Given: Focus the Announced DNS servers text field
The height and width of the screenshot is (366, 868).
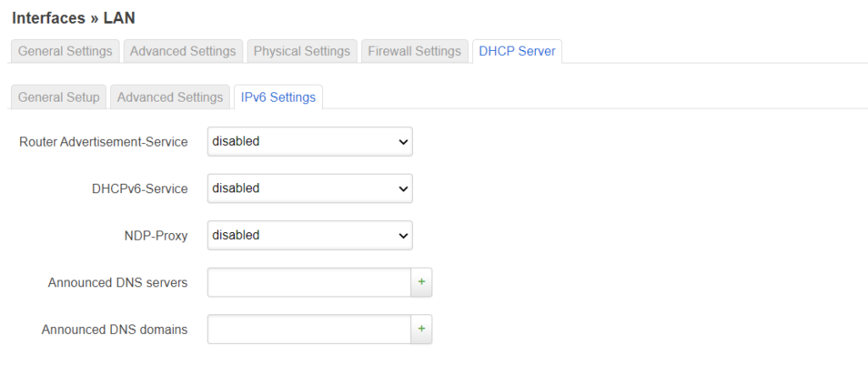Looking at the screenshot, I should pos(309,283).
